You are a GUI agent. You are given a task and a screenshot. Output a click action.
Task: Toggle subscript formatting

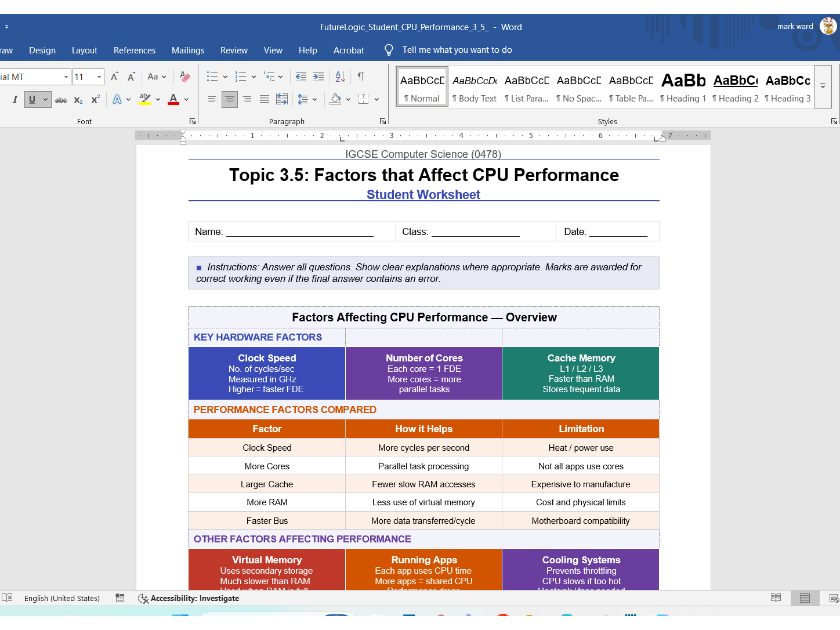pyautogui.click(x=78, y=100)
